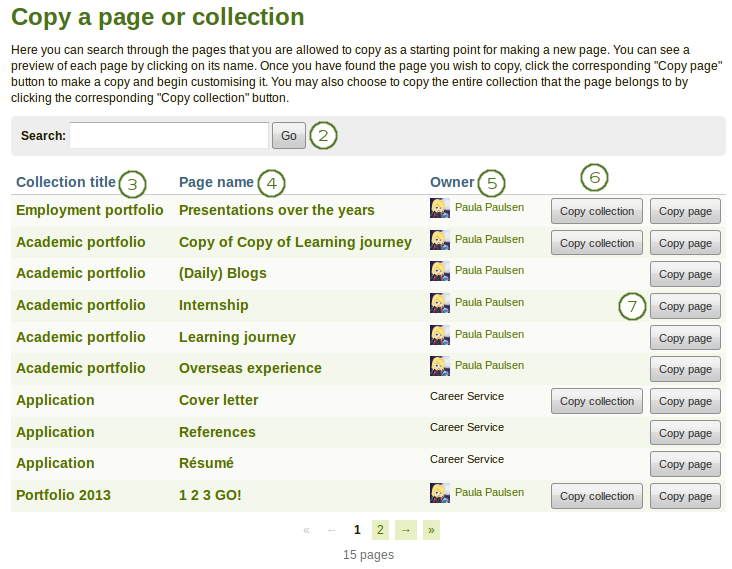Jump to last page with double arrow
This screenshot has height=569, width=732.
coord(431,530)
